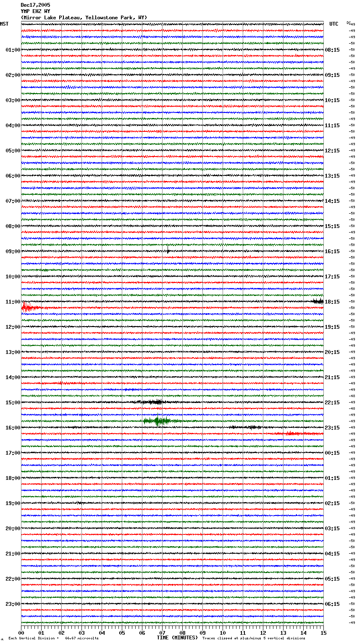357x644 pixels.
Task: Click the '05:00' MST time label
Action: (13, 151)
